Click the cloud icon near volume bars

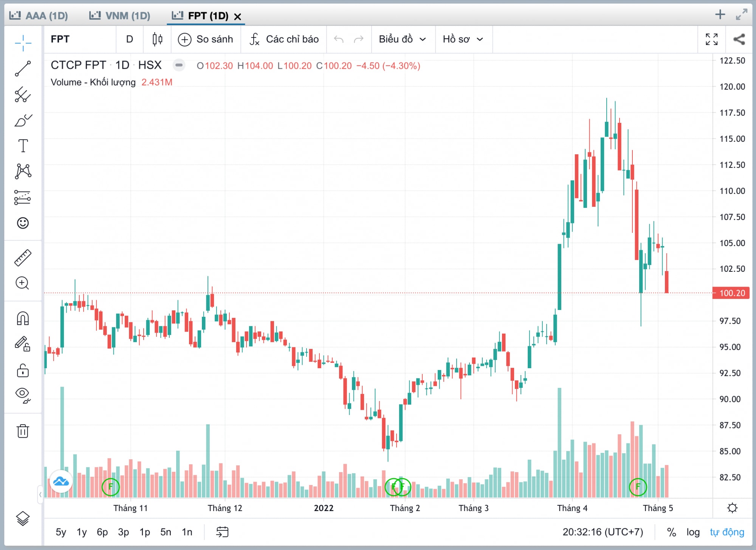click(x=61, y=481)
